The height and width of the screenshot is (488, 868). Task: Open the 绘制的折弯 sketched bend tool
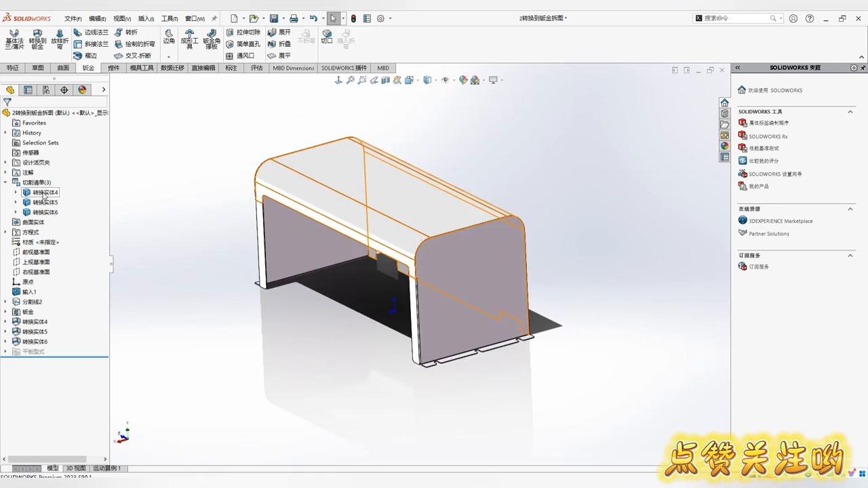(x=134, y=44)
